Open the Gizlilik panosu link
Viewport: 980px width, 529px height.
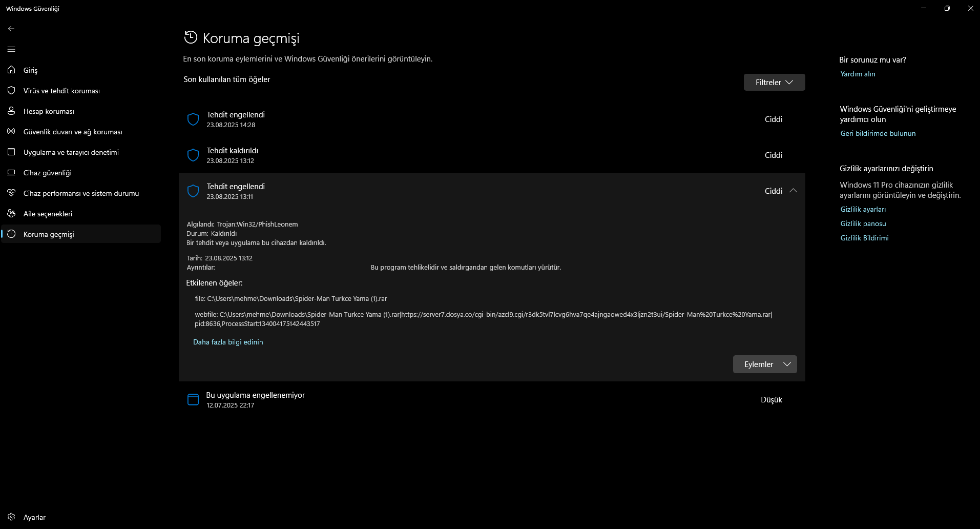863,223
